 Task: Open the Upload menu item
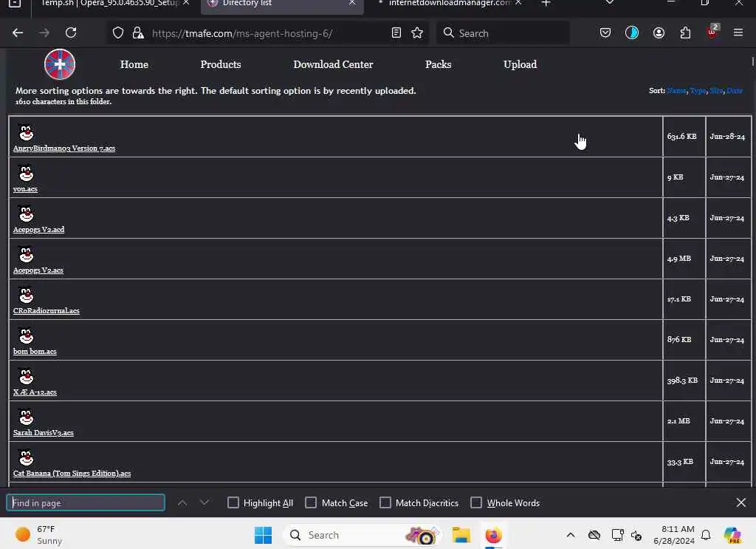pyautogui.click(x=520, y=64)
